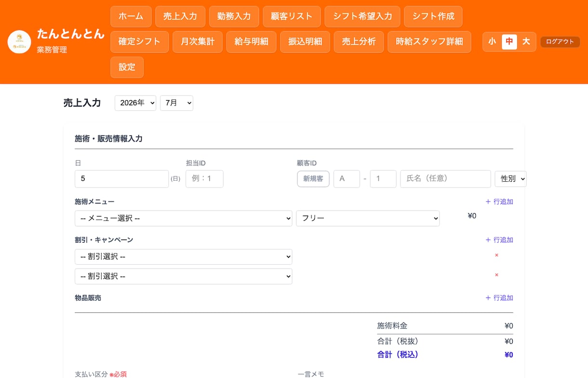
Task: Click the 施術・販売情報入力 heading
Action: (x=108, y=138)
